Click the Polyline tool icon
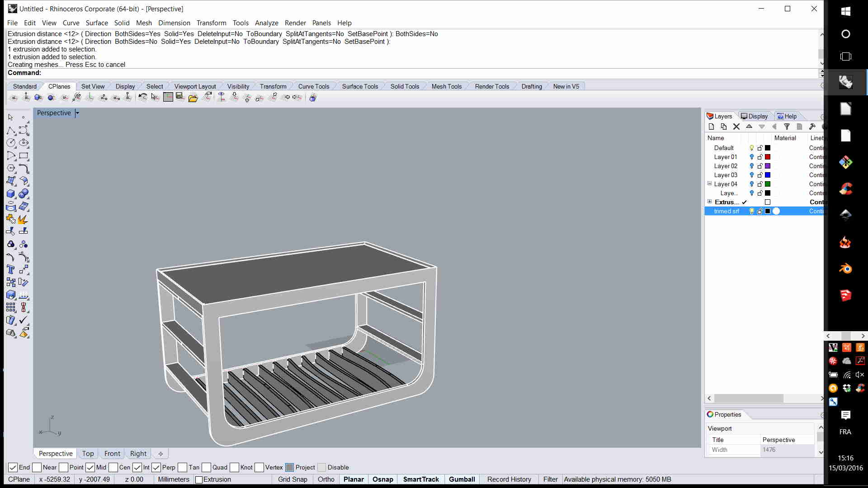This screenshot has width=868, height=488. point(11,131)
